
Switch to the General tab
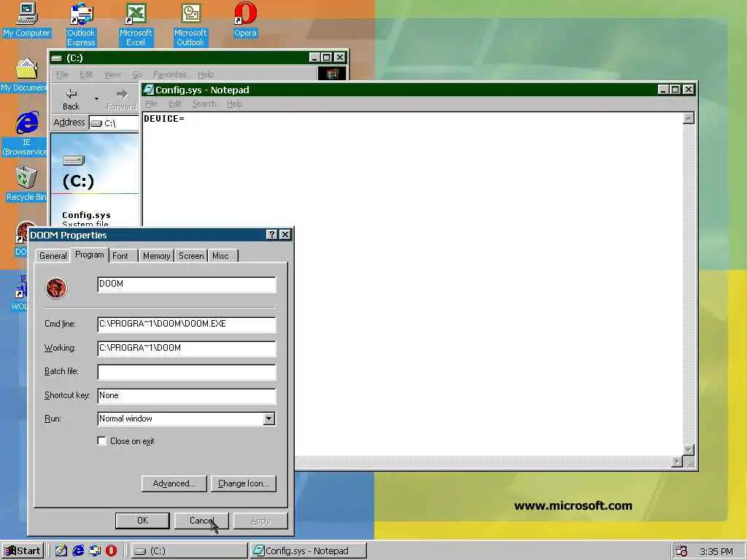pos(53,256)
